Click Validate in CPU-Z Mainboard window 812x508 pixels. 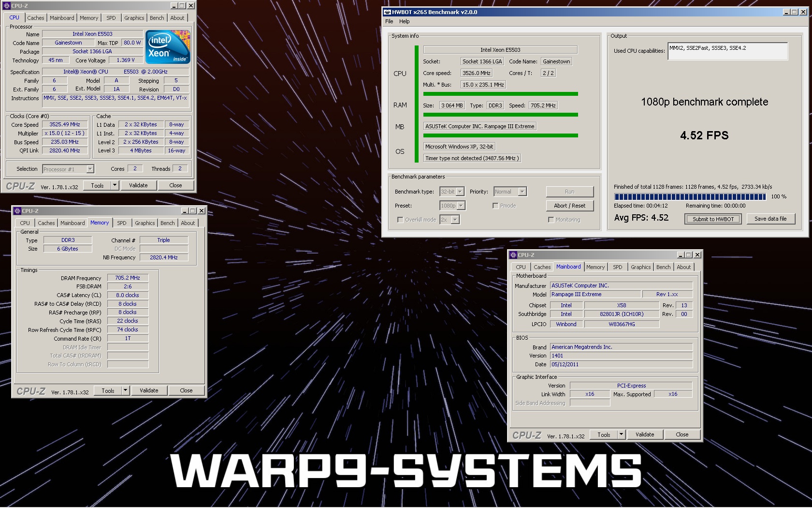click(645, 434)
